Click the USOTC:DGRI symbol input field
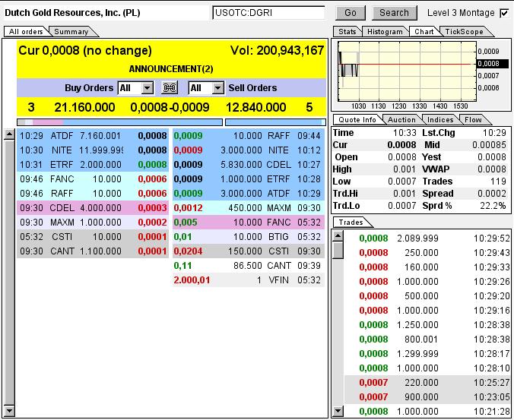Image resolution: width=514 pixels, height=420 pixels. [x=268, y=13]
